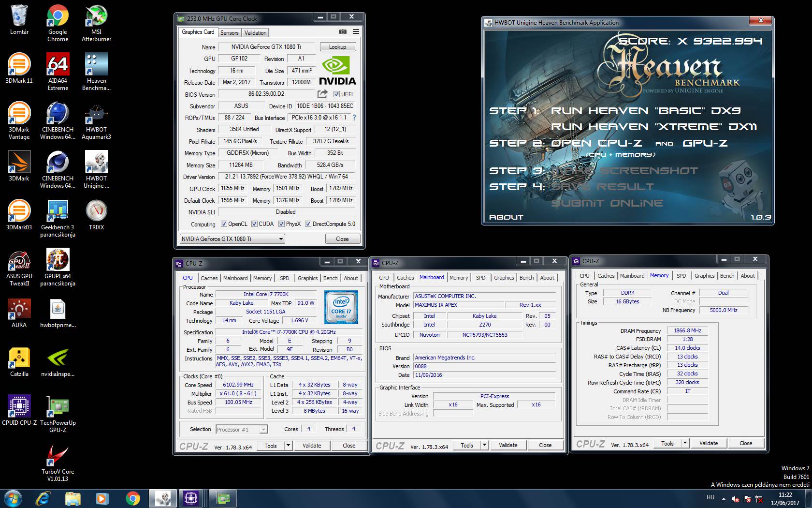Switch to the Validation tab in GPU-Z

point(255,33)
